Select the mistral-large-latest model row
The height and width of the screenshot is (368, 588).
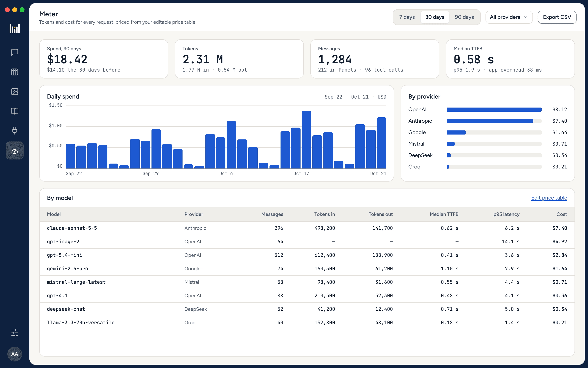tap(307, 282)
